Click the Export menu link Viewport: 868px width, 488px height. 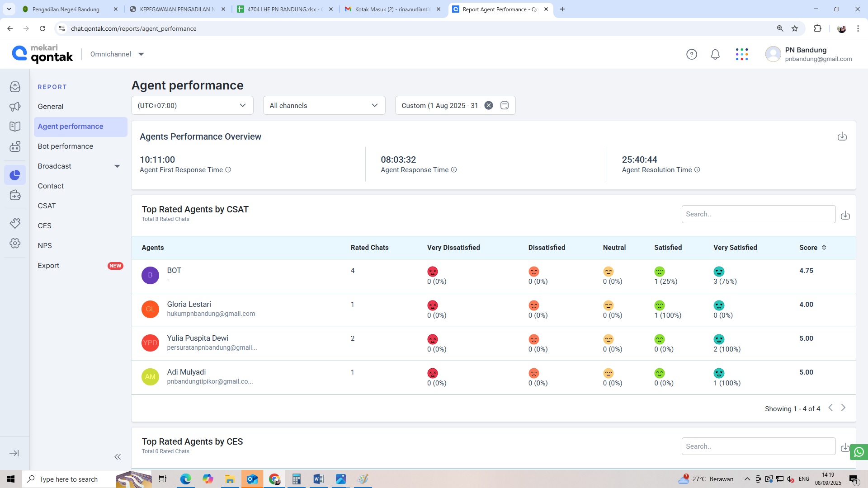tap(49, 266)
